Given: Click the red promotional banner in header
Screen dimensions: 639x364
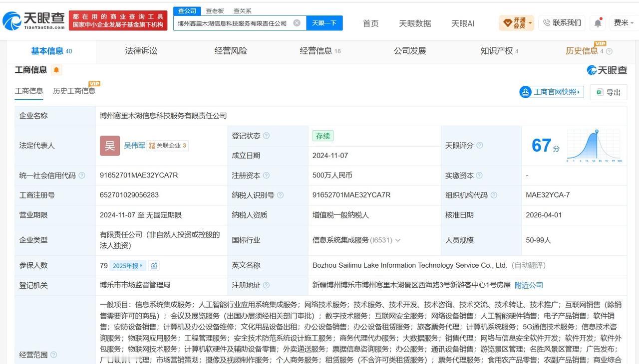Looking at the screenshot, I should [x=118, y=20].
